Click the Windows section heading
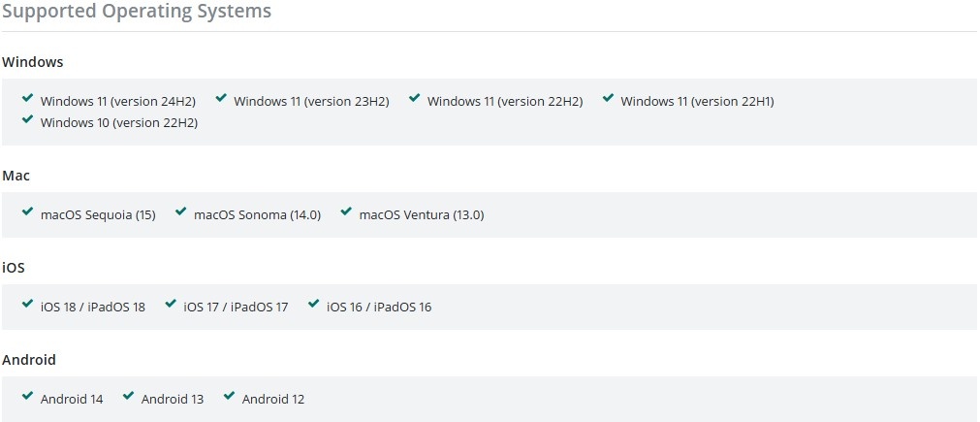The width and height of the screenshot is (980, 422). click(x=33, y=62)
